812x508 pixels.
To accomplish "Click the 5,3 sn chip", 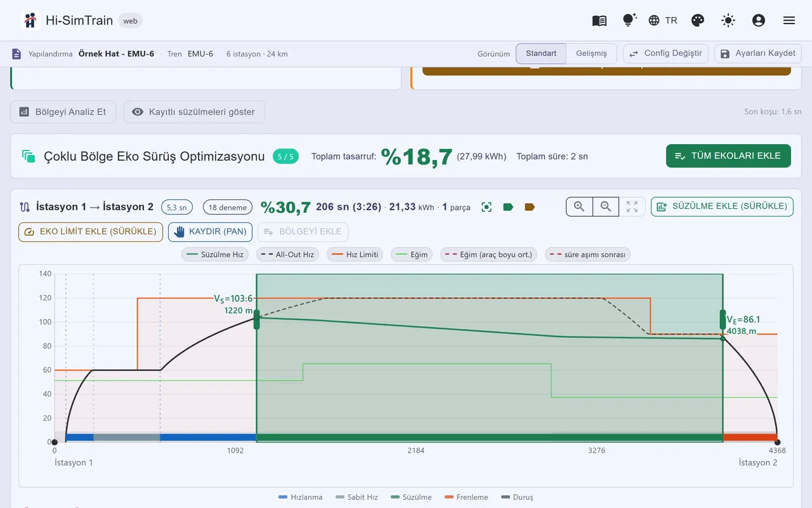I will tap(177, 207).
